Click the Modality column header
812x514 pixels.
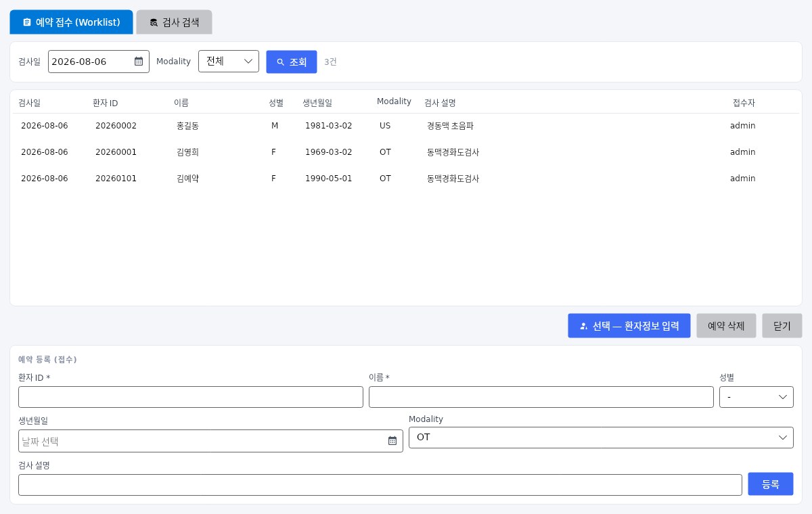point(394,101)
